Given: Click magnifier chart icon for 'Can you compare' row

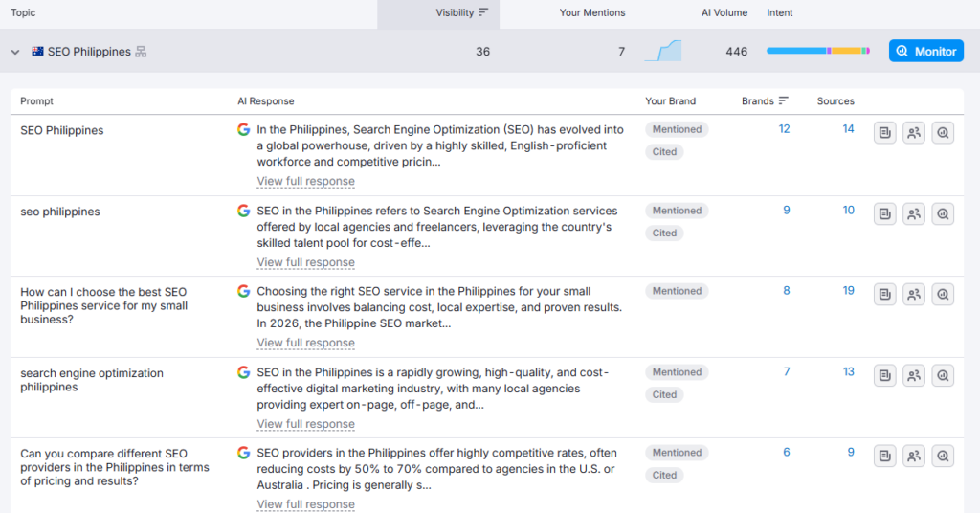Looking at the screenshot, I should point(943,457).
